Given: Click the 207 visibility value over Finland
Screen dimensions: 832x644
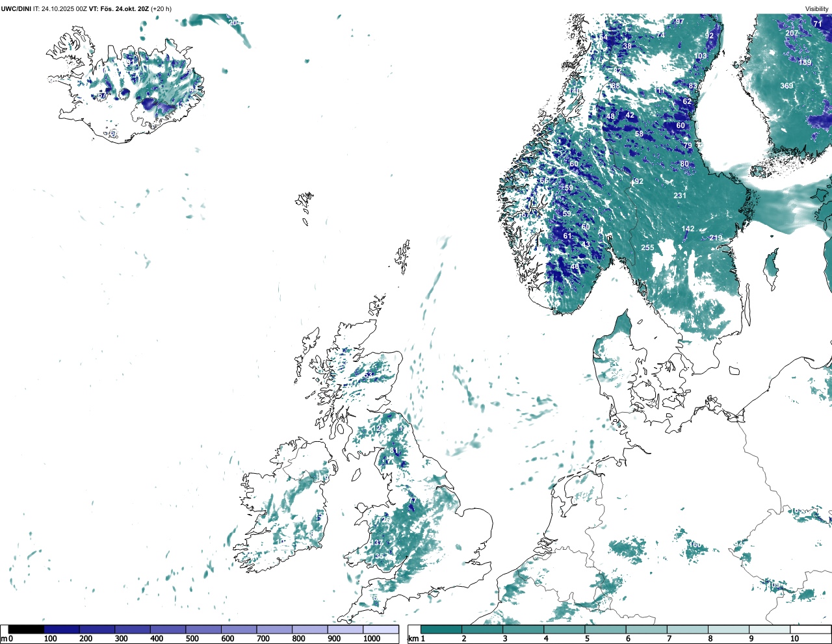Looking at the screenshot, I should [791, 33].
